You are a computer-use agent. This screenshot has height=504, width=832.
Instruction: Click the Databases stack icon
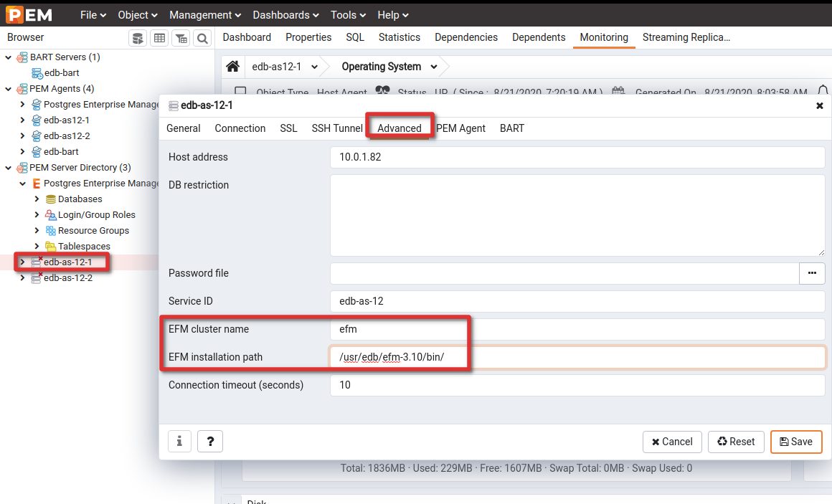click(x=50, y=199)
